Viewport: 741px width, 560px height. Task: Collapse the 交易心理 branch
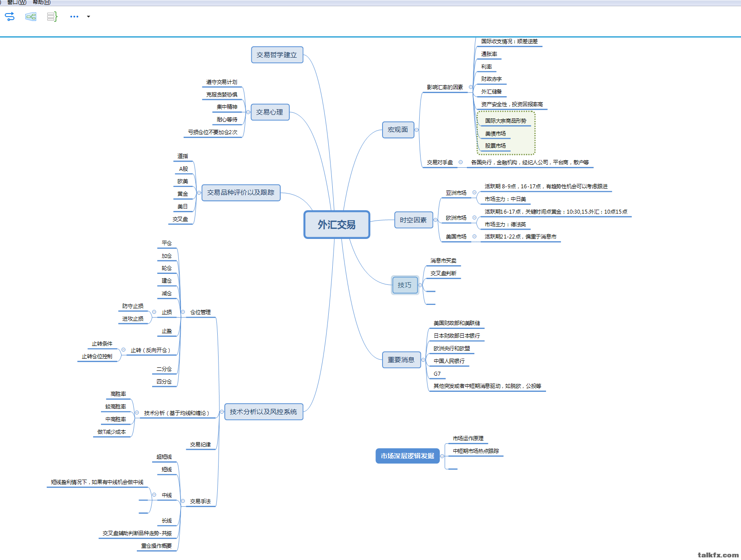[248, 112]
